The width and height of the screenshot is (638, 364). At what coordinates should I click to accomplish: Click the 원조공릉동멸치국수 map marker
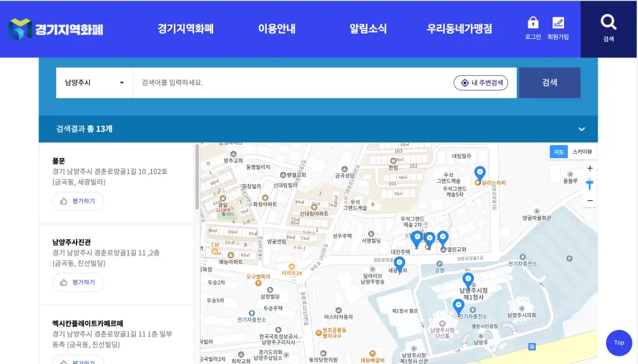[318, 333]
